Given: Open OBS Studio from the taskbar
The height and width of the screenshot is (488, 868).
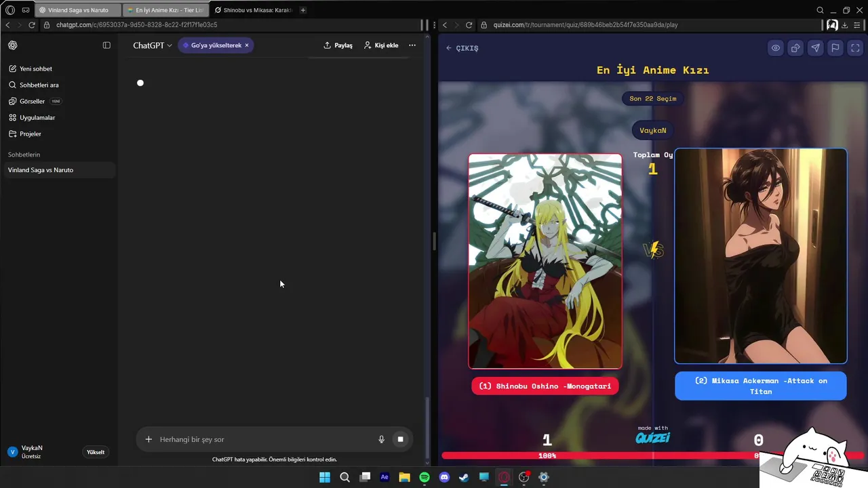Looking at the screenshot, I should point(524,477).
